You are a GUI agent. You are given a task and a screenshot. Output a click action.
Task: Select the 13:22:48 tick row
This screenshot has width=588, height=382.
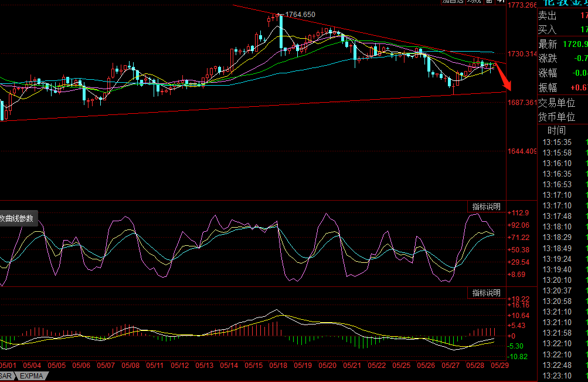point(563,365)
